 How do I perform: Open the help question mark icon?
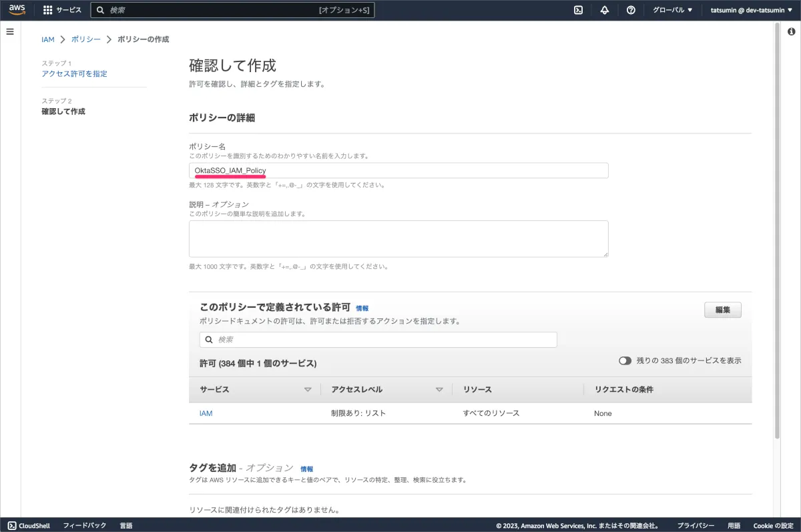631,10
